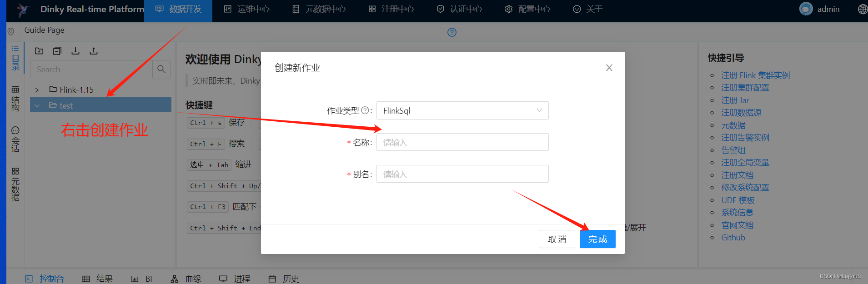Click the search magnifier button
The image size is (868, 284).
coord(161,69)
